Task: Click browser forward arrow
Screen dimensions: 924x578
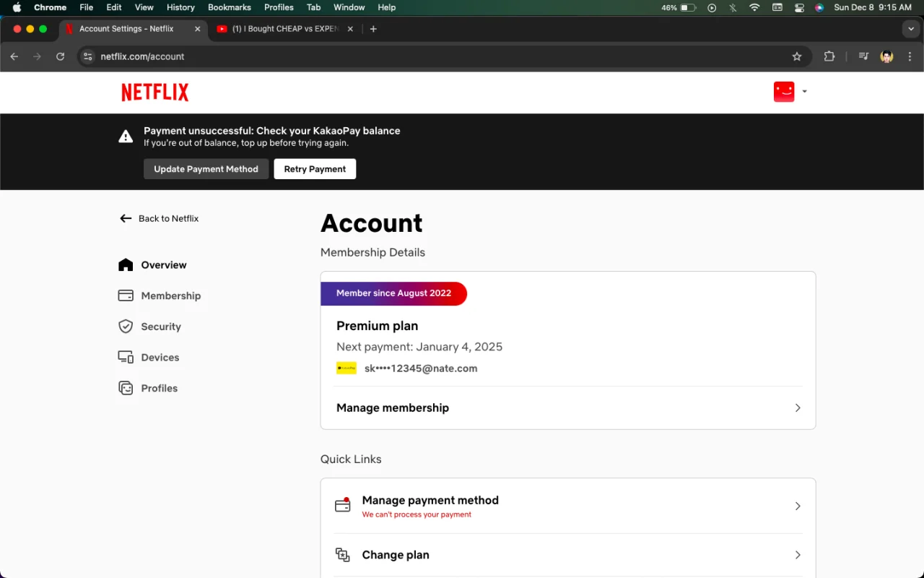Action: [x=38, y=56]
